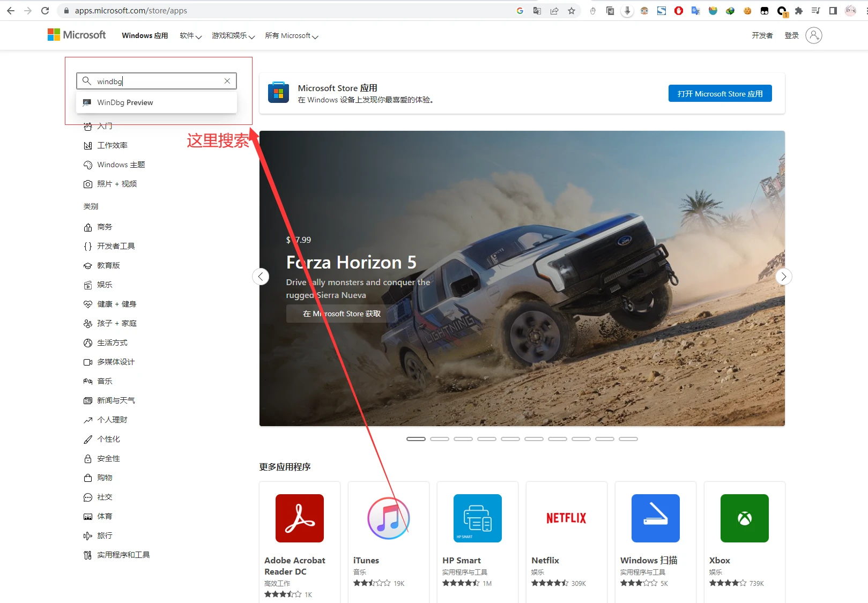Open the 娱乐 category in sidebar
The height and width of the screenshot is (603, 868).
98,285
